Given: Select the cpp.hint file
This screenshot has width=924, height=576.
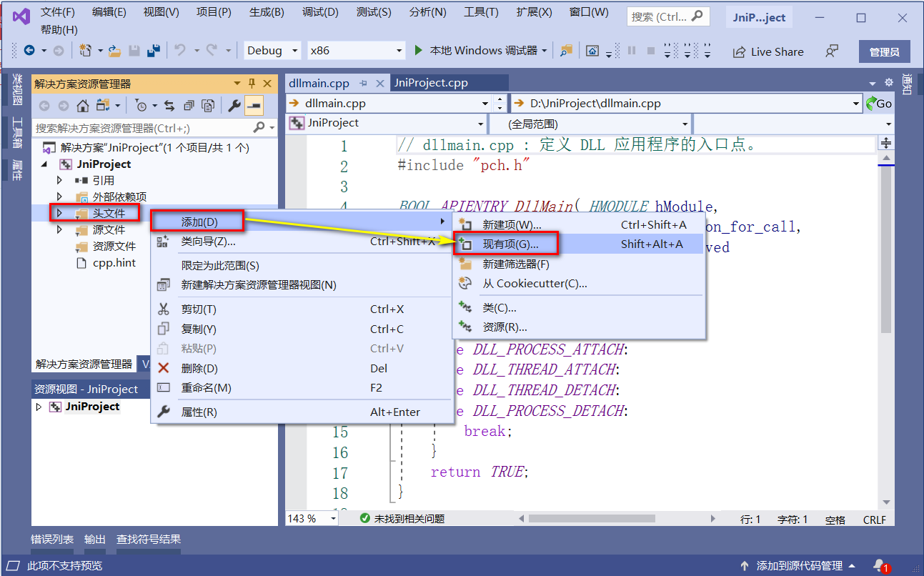Looking at the screenshot, I should (114, 262).
